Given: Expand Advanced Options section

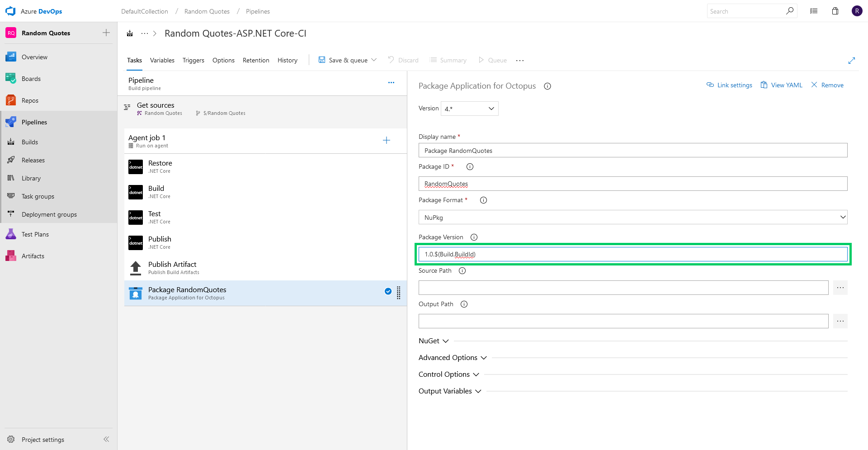Looking at the screenshot, I should [453, 358].
